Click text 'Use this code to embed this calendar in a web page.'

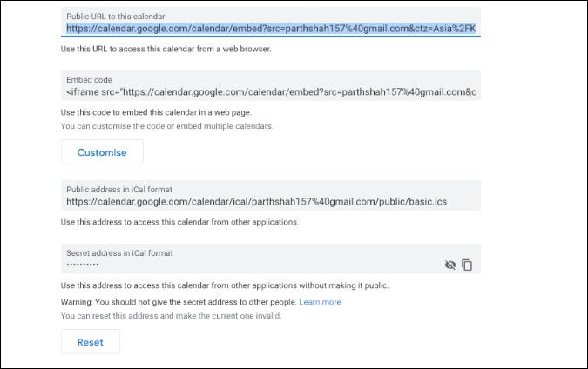(156, 112)
